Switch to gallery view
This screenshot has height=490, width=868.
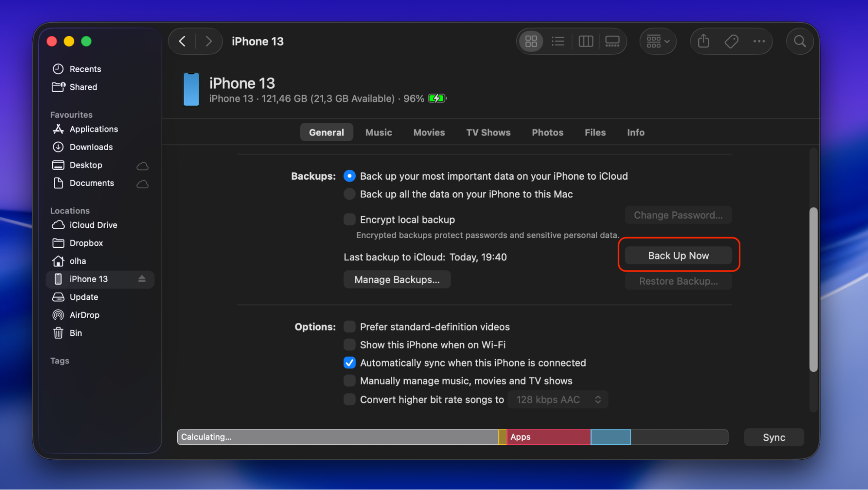pos(612,42)
